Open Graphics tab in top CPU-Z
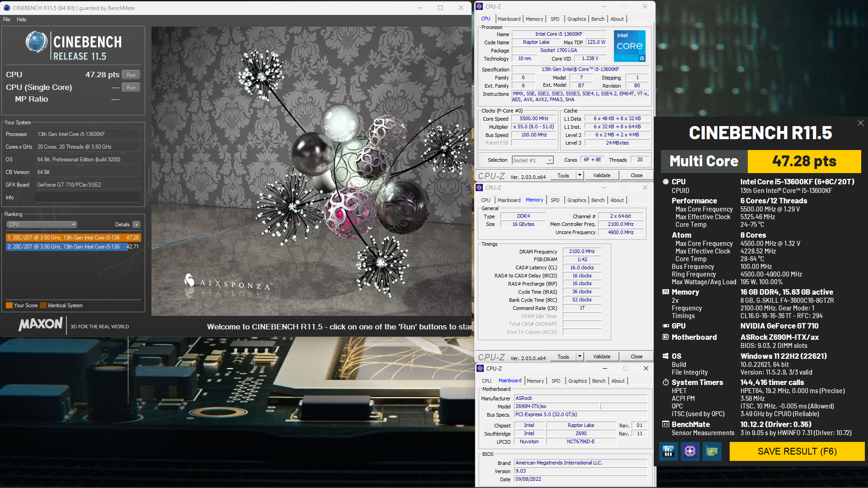Viewport: 868px width, 488px height. pyautogui.click(x=576, y=19)
